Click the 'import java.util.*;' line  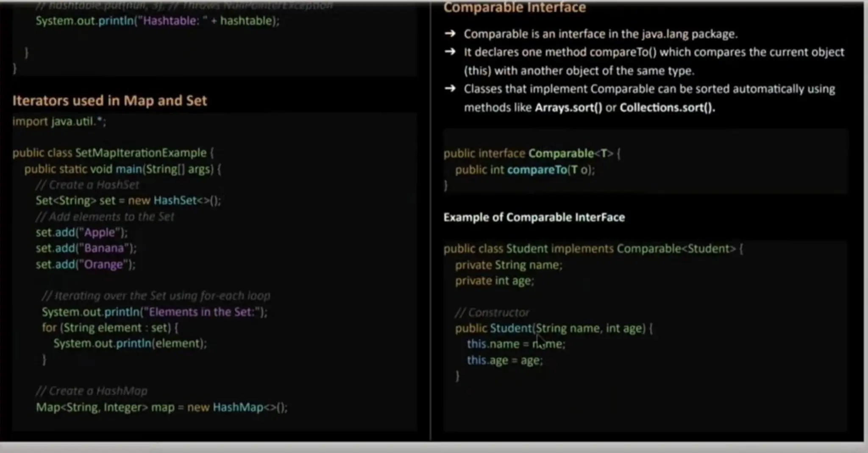point(59,122)
